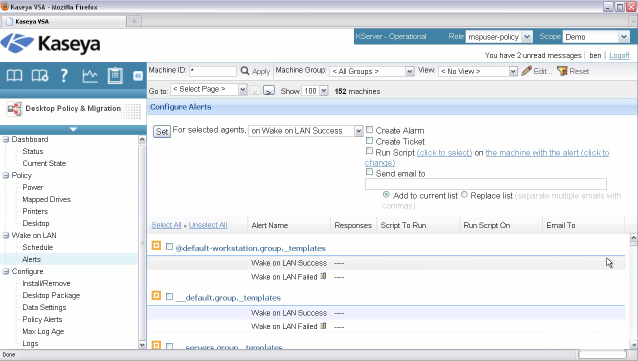Click the Unselect All link
This screenshot has height=361, width=638.
coord(208,225)
